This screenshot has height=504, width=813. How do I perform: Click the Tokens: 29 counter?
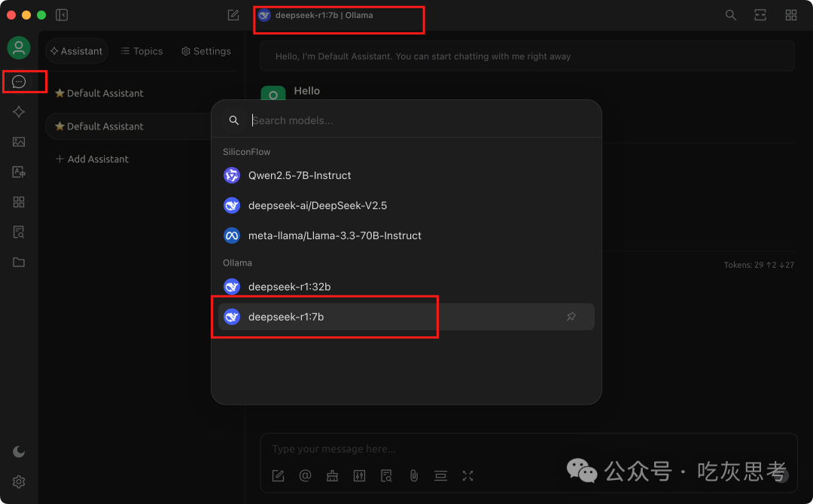pyautogui.click(x=759, y=265)
